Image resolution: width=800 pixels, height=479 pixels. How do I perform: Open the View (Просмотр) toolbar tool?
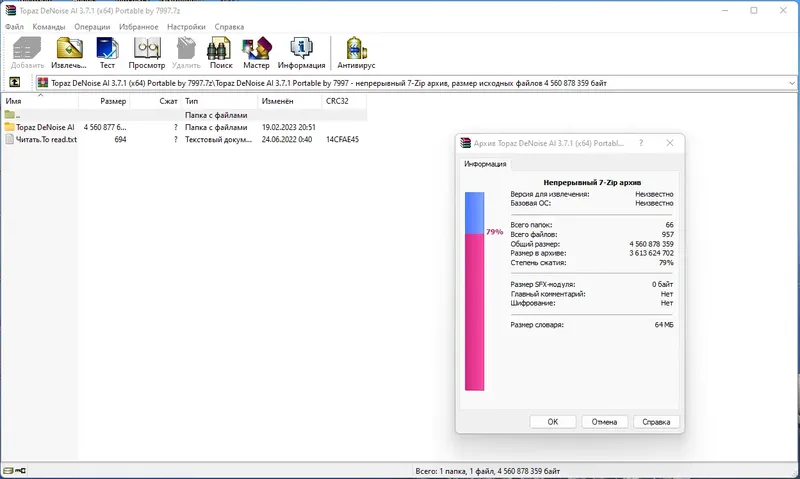pyautogui.click(x=147, y=53)
